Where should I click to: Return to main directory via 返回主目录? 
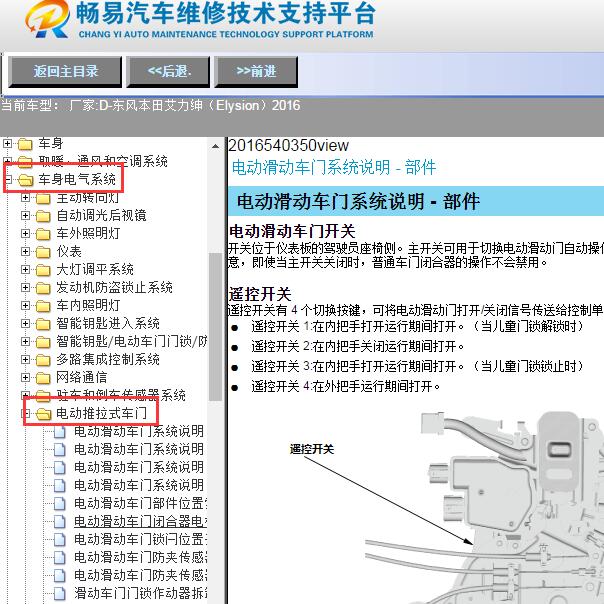[65, 72]
